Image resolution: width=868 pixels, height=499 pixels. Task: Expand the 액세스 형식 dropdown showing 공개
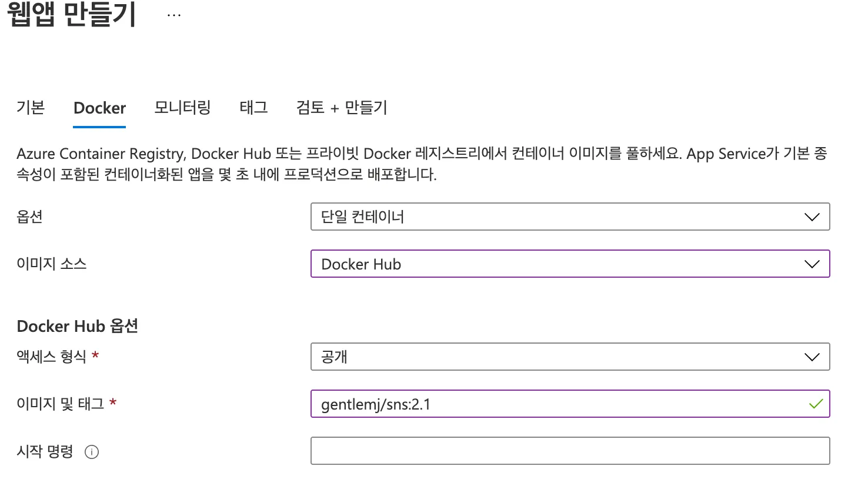click(569, 357)
